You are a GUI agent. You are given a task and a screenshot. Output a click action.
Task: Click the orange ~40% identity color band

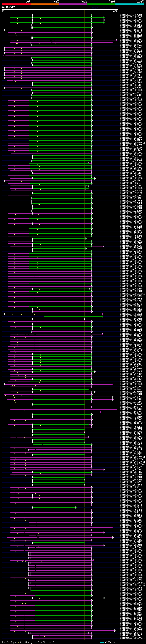click(45, 4)
